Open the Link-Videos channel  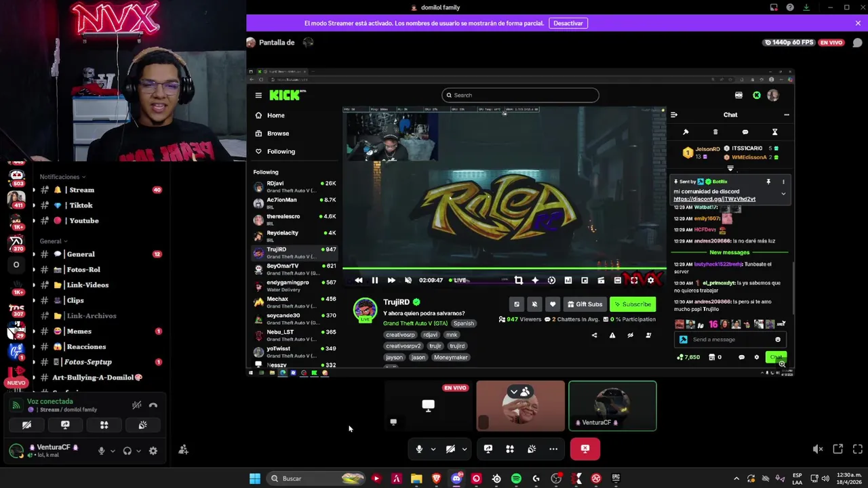tap(98, 285)
